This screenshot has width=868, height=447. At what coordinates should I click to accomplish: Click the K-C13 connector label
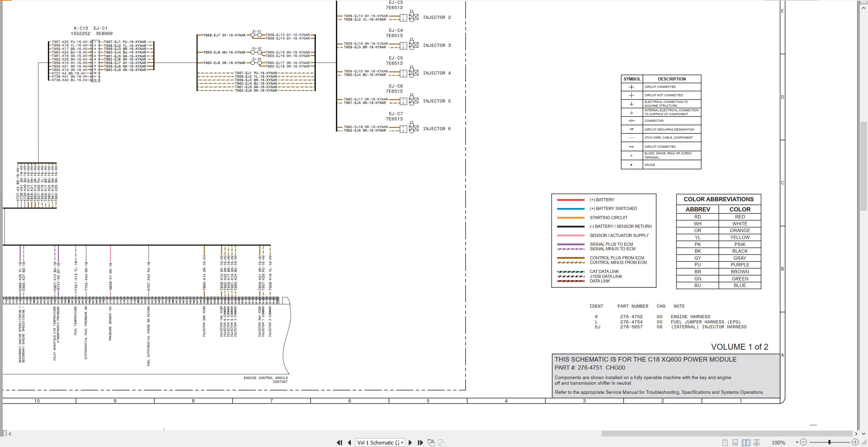81,28
